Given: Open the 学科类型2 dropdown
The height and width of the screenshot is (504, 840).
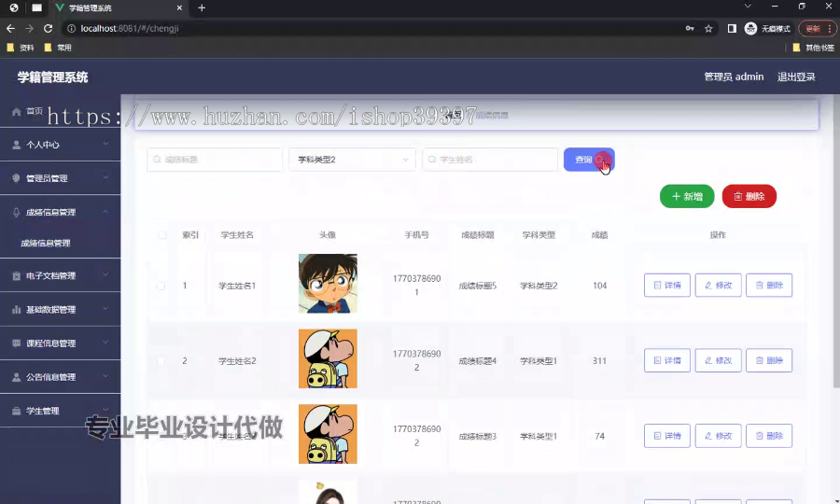Looking at the screenshot, I should coord(352,160).
